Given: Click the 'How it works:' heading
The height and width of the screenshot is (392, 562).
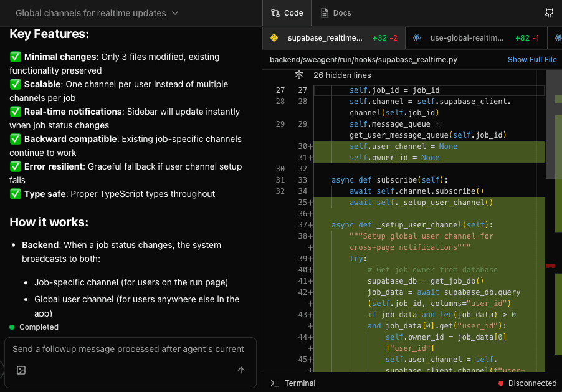Looking at the screenshot, I should (x=49, y=222).
